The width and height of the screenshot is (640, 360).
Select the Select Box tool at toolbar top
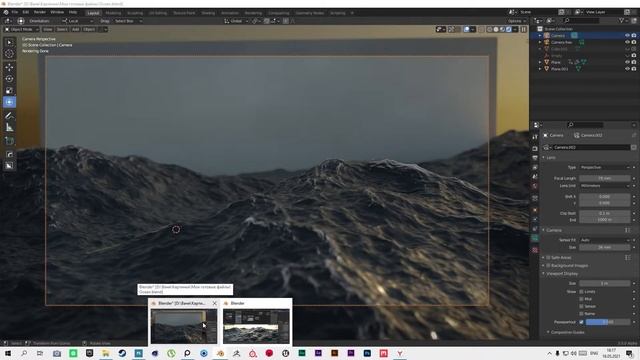[9, 42]
